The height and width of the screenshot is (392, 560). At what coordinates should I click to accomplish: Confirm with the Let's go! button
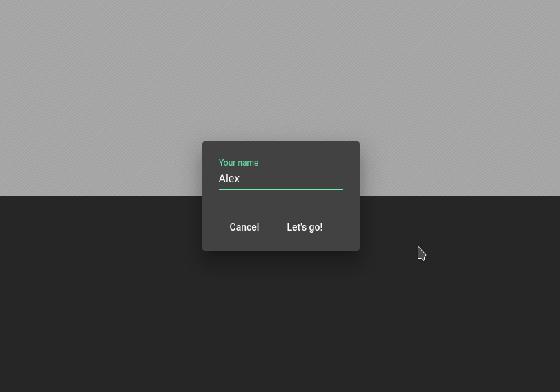pyautogui.click(x=305, y=227)
